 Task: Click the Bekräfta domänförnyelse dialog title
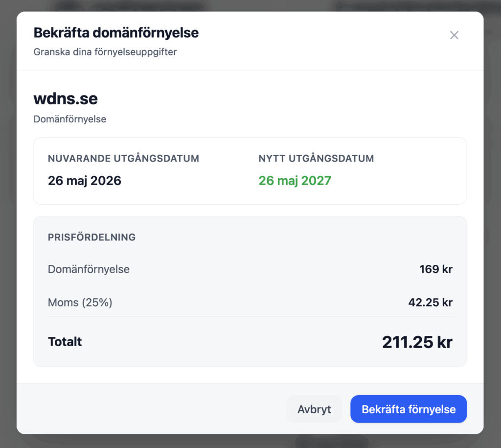116,33
